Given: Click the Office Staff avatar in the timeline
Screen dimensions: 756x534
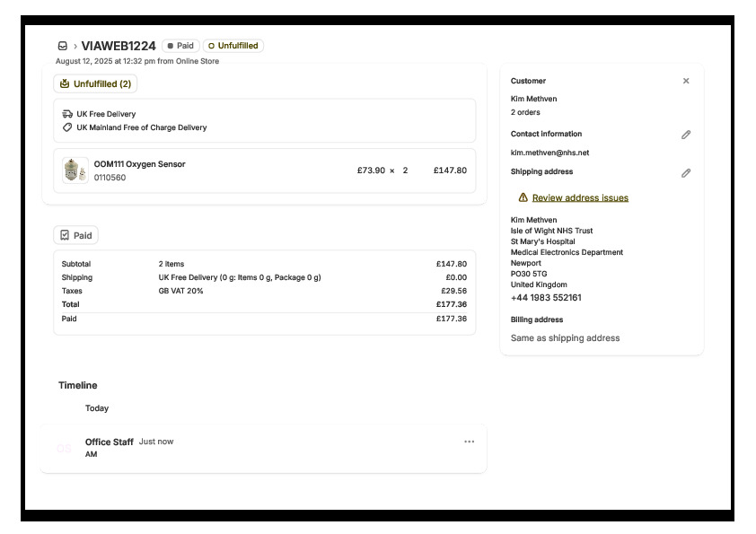Looking at the screenshot, I should pos(65,448).
